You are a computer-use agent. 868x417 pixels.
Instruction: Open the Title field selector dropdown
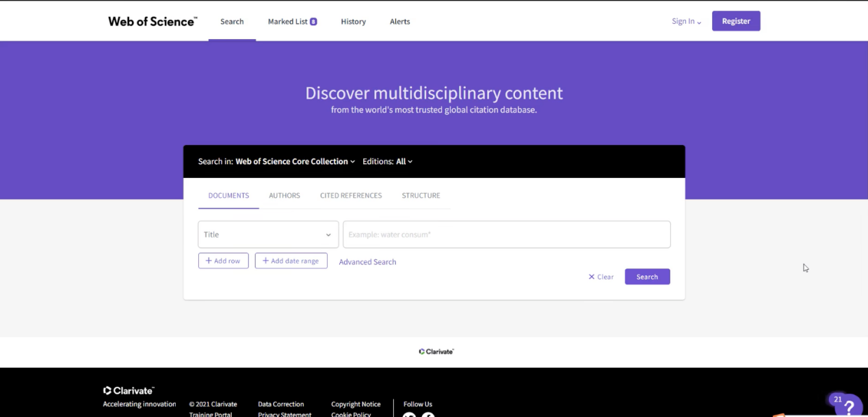tap(268, 234)
